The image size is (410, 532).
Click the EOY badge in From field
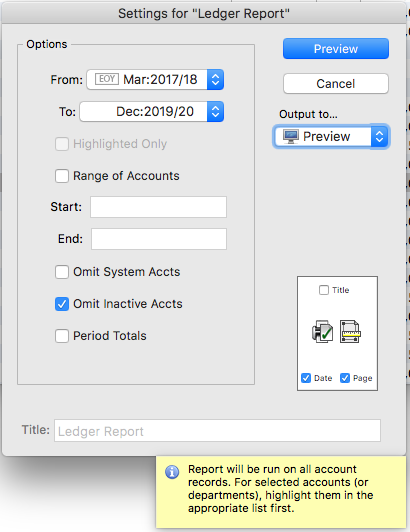click(x=107, y=79)
